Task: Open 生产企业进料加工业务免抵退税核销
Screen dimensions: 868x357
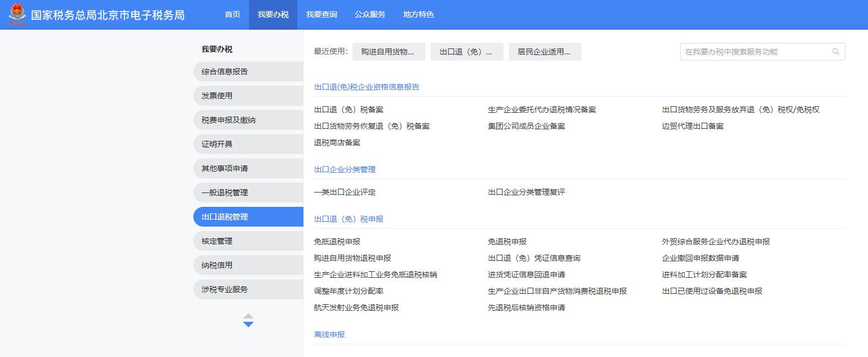Action: click(x=376, y=274)
